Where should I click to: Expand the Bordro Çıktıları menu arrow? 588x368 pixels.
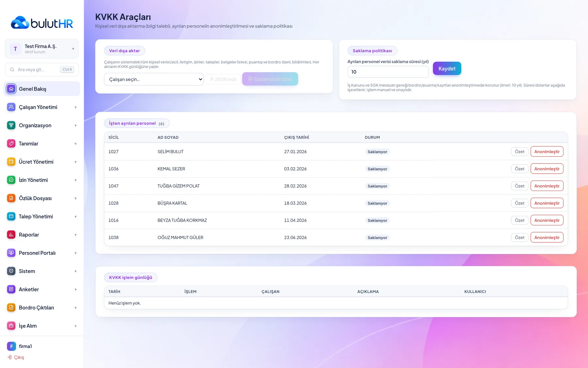75,308
